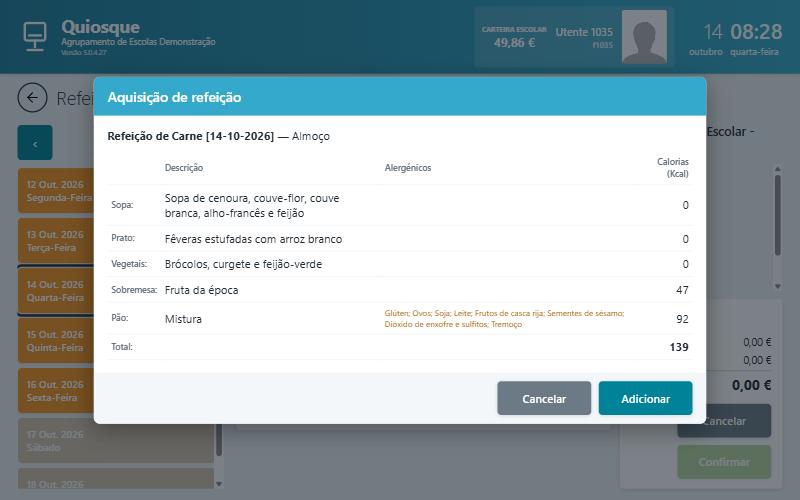
Task: Select 14 Out. 2026 Quarta-Feira
Action: [x=56, y=291]
